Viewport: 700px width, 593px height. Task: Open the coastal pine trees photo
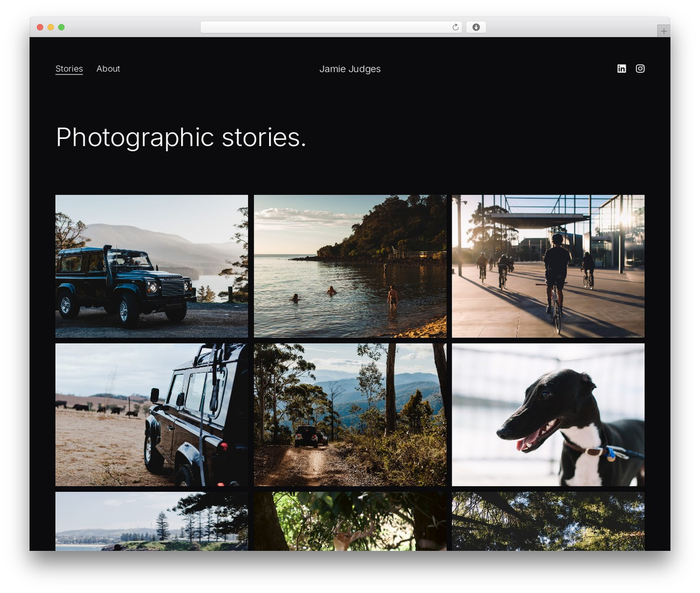[151, 521]
